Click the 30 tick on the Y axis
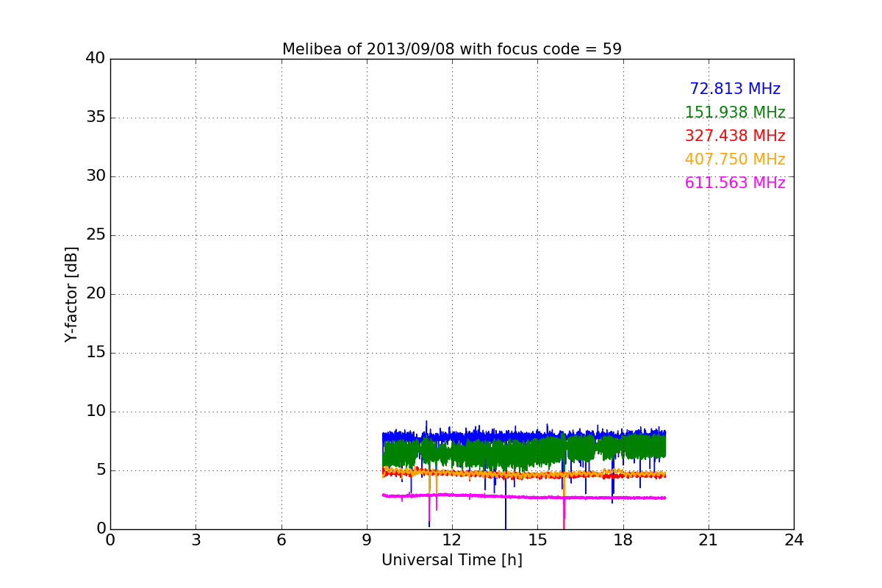This screenshot has height=588, width=882. [x=96, y=176]
